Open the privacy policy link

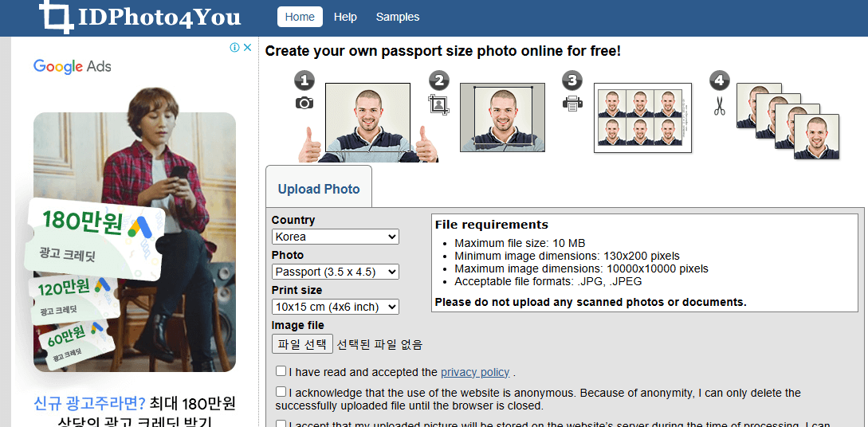point(475,372)
